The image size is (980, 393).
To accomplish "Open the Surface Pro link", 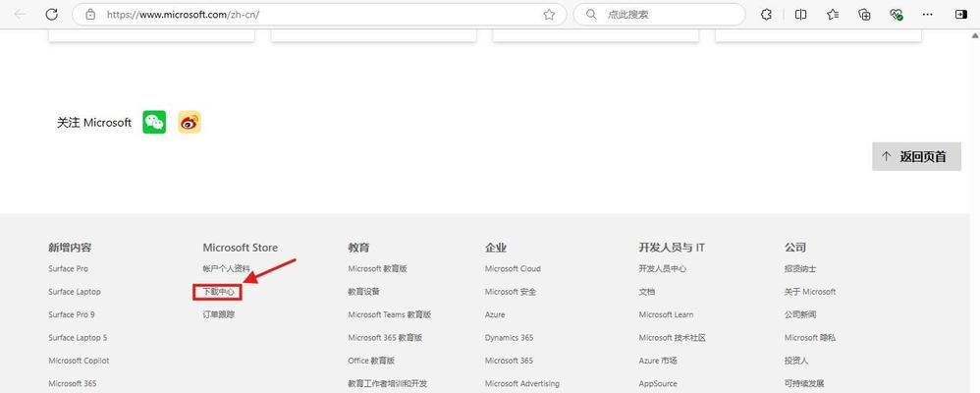I will [x=68, y=269].
